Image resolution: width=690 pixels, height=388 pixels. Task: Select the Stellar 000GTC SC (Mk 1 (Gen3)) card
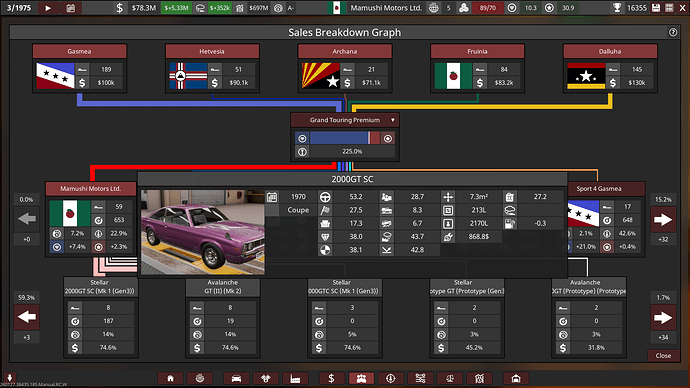click(345, 317)
